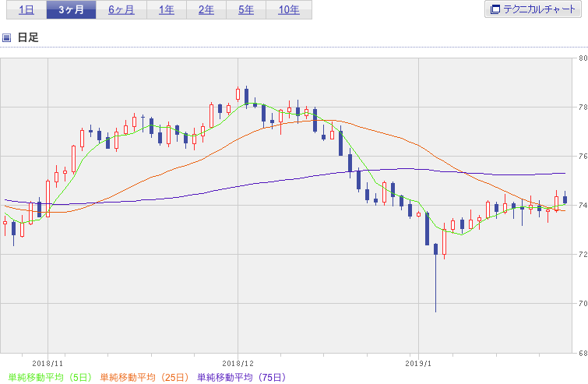588x384 pixels.
Task: Click the 2018/12 date axis label
Action: [238, 364]
